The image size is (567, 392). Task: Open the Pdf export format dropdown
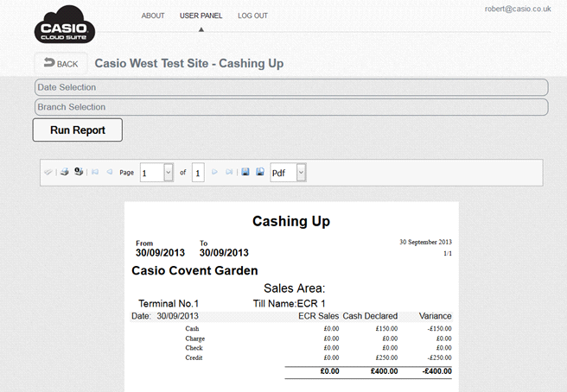pyautogui.click(x=301, y=173)
